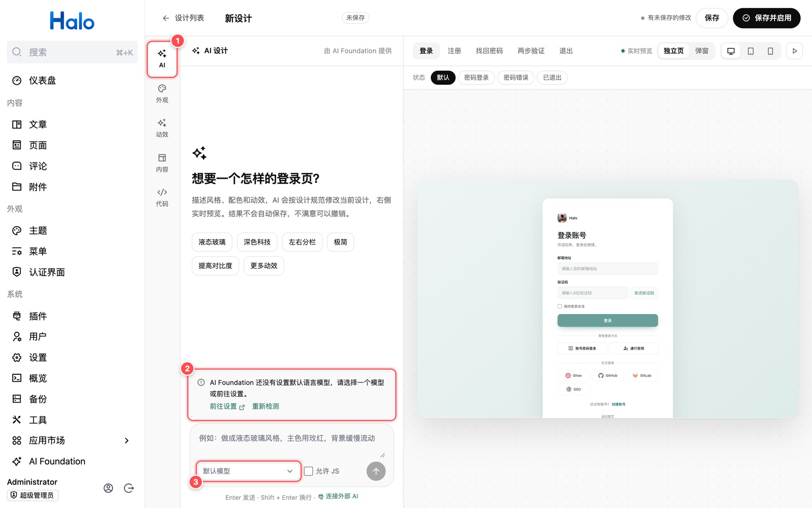Click the send arrow button

point(376,471)
